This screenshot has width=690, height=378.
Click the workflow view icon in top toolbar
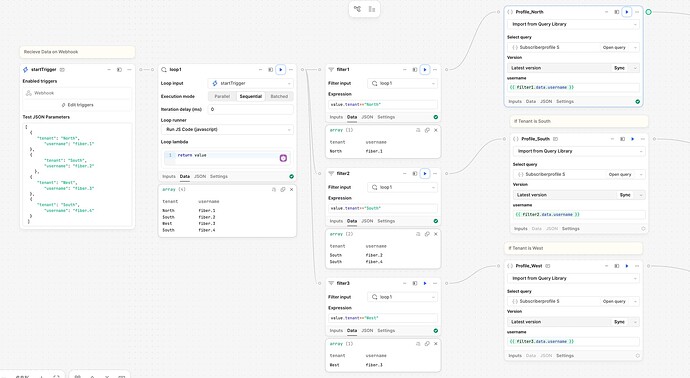click(x=357, y=9)
